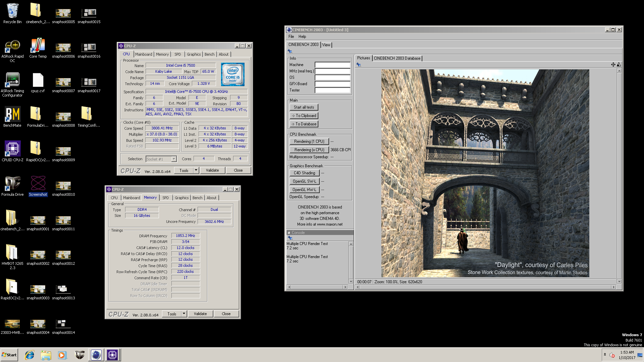Open the TimingConfi... folder icon
The height and width of the screenshot is (362, 644).
pyautogui.click(x=89, y=117)
